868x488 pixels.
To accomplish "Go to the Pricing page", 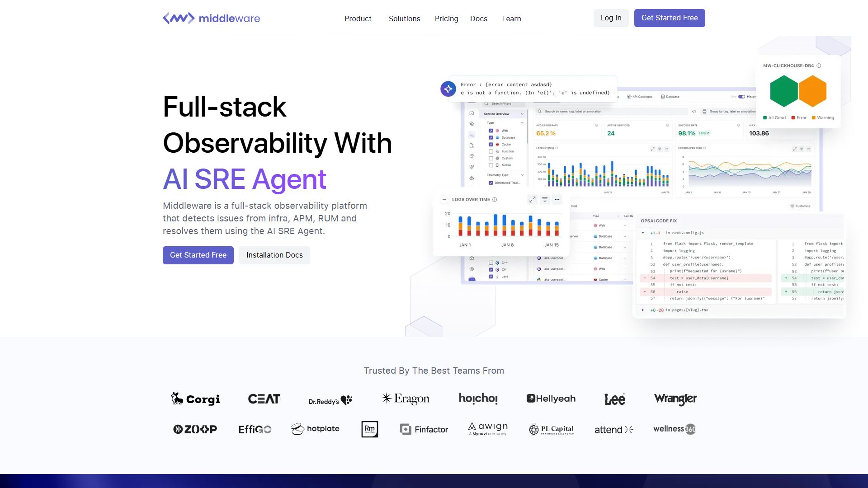I will [447, 19].
